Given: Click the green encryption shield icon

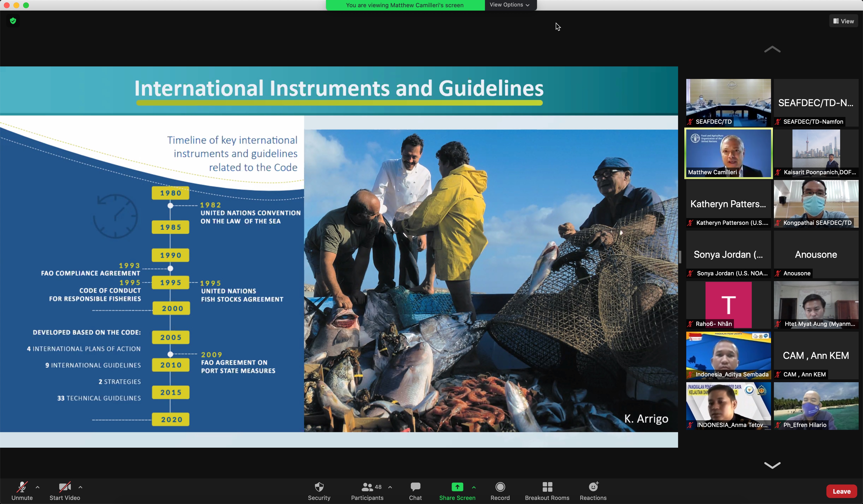Looking at the screenshot, I should point(13,21).
